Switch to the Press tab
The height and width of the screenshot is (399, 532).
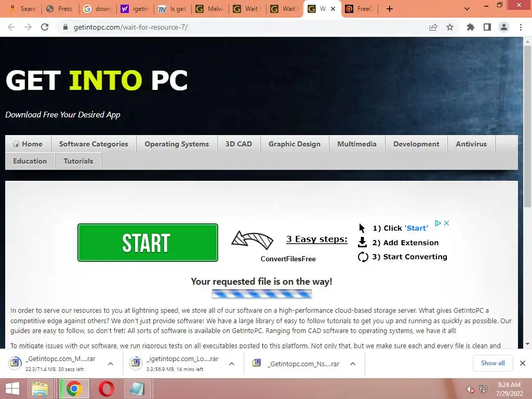point(60,9)
